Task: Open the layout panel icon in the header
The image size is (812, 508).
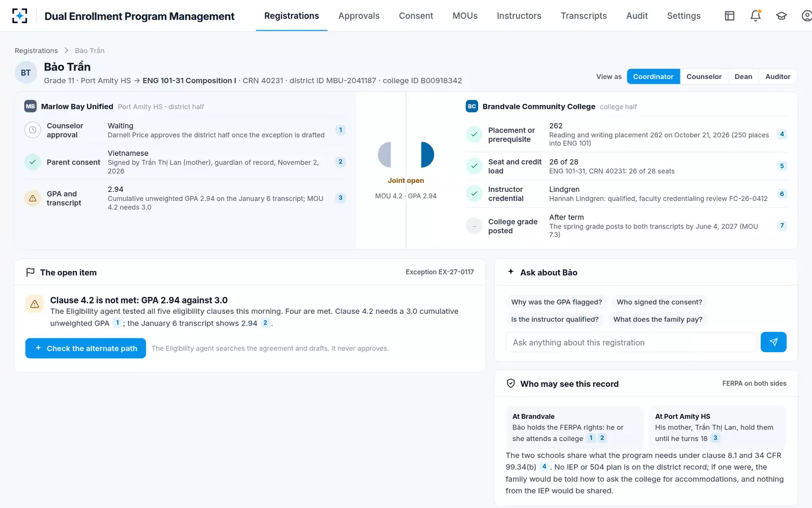Action: click(x=730, y=16)
